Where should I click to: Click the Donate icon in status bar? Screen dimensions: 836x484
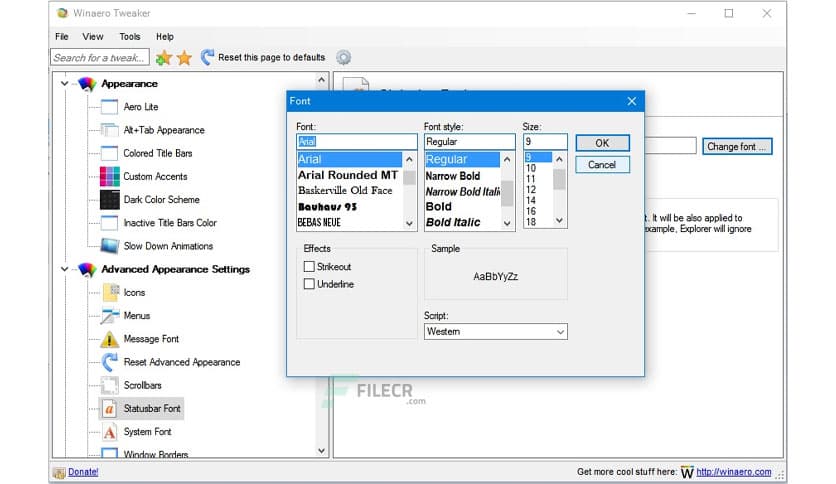pyautogui.click(x=59, y=472)
